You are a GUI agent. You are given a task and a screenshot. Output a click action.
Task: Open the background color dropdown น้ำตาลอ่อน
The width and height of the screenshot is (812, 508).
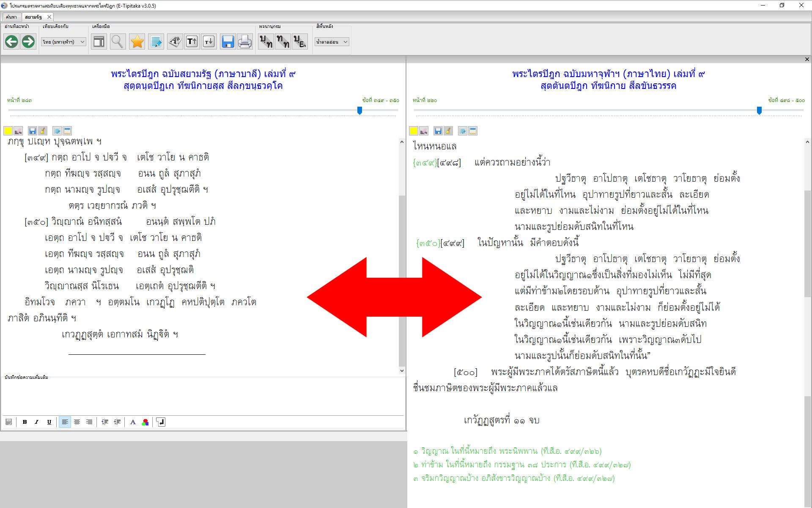(x=332, y=42)
